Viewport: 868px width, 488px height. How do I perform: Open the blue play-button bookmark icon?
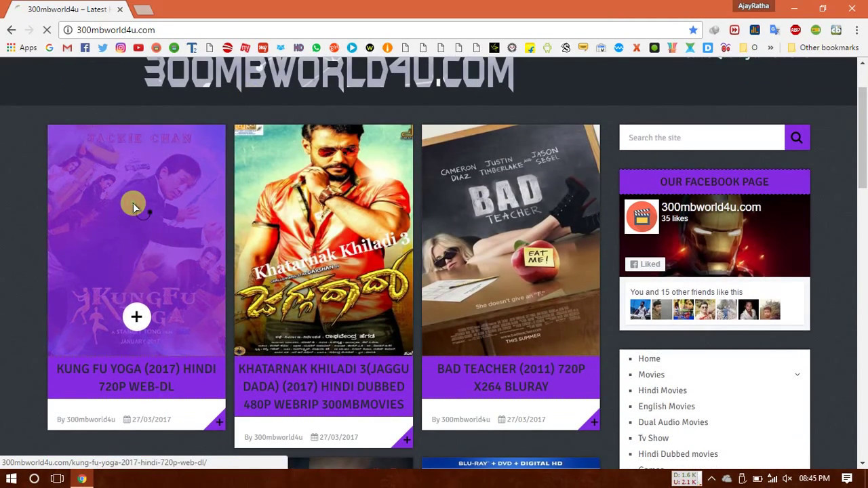pyautogui.click(x=352, y=47)
